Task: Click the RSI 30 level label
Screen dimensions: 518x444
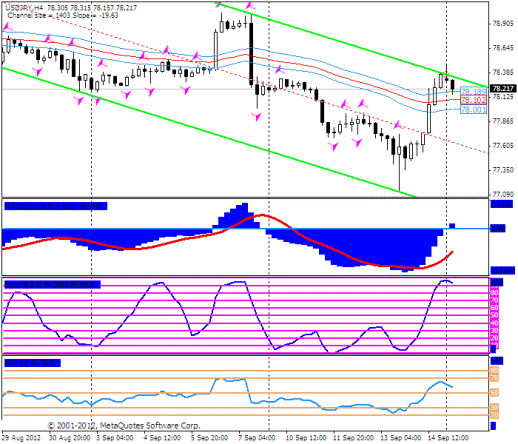Action: pyautogui.click(x=495, y=408)
